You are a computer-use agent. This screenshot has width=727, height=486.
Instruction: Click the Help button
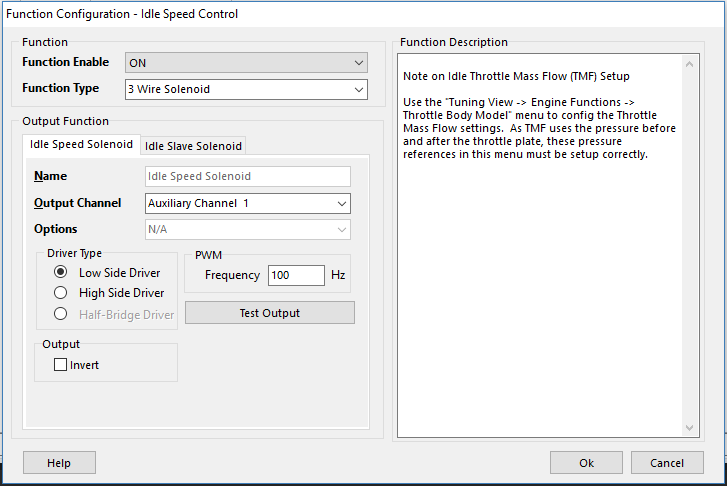(x=59, y=463)
